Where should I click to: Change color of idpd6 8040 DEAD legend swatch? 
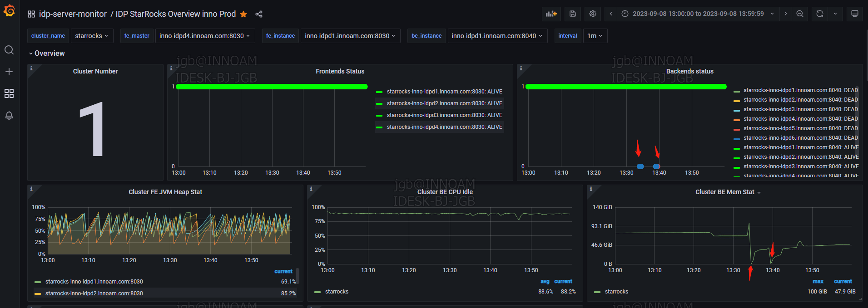pos(737,139)
